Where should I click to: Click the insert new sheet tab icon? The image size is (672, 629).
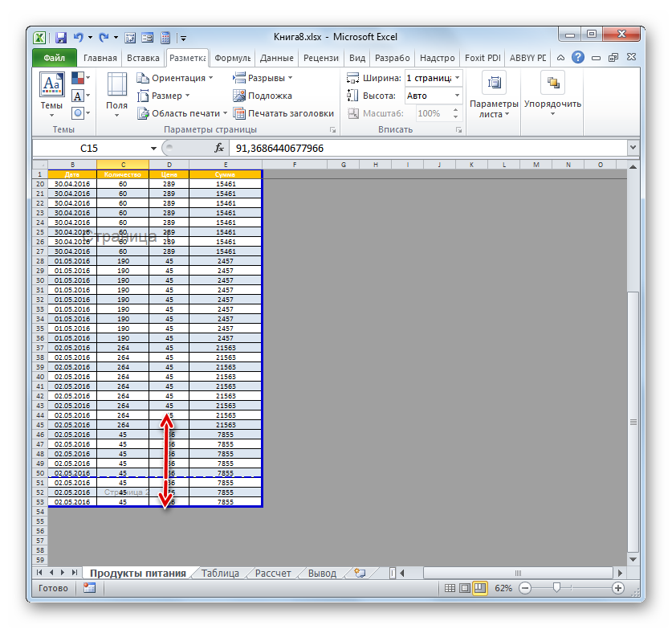pos(360,574)
